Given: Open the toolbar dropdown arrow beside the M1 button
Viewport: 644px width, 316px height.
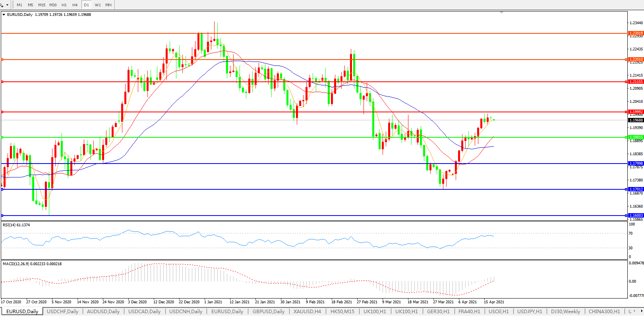Looking at the screenshot, I should (x=7, y=5).
